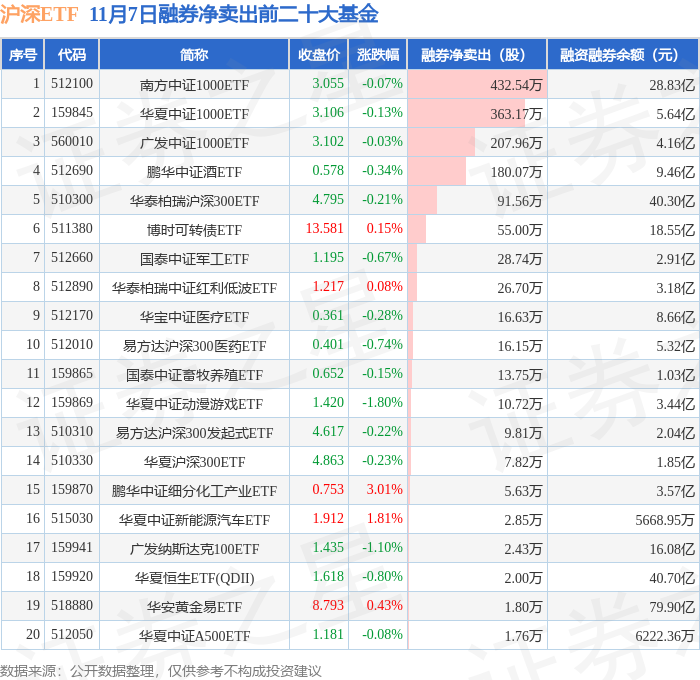Viewport: 700px width, 680px height.
Task: Click closing price 13.581
Action: [x=325, y=229]
